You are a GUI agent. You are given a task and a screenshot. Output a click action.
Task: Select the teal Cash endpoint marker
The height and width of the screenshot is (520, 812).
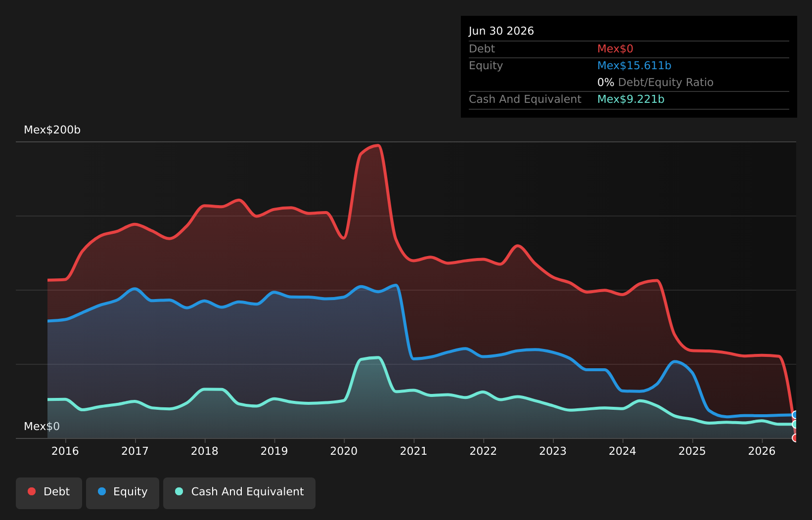point(795,424)
